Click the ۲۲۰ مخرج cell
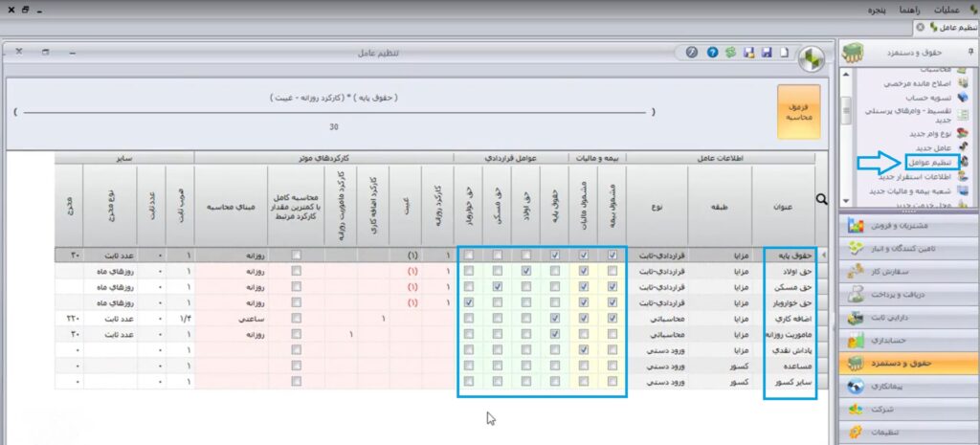Viewport: 980px width, 445px height. [x=69, y=318]
